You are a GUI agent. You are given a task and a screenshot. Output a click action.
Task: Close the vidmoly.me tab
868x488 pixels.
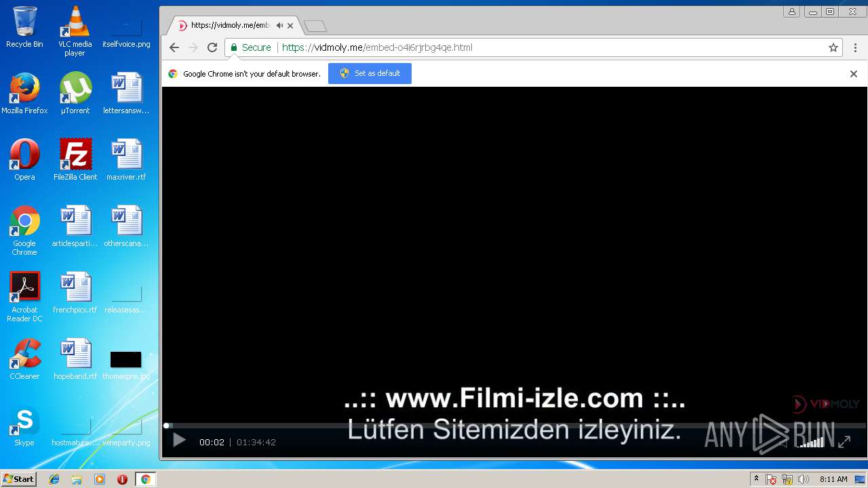(x=290, y=26)
